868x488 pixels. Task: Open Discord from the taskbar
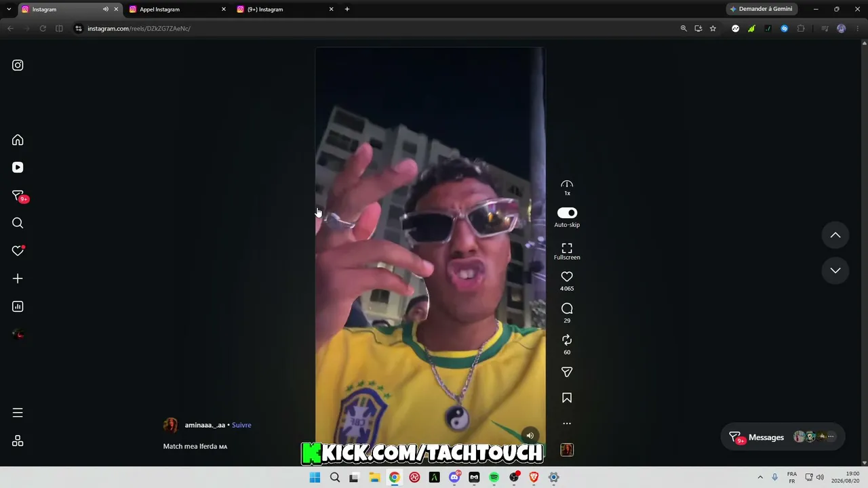click(x=454, y=477)
